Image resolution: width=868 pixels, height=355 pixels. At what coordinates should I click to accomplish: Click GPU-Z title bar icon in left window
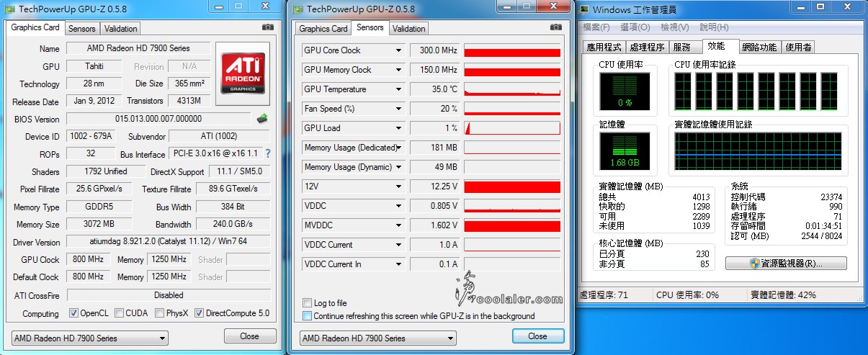coord(9,8)
